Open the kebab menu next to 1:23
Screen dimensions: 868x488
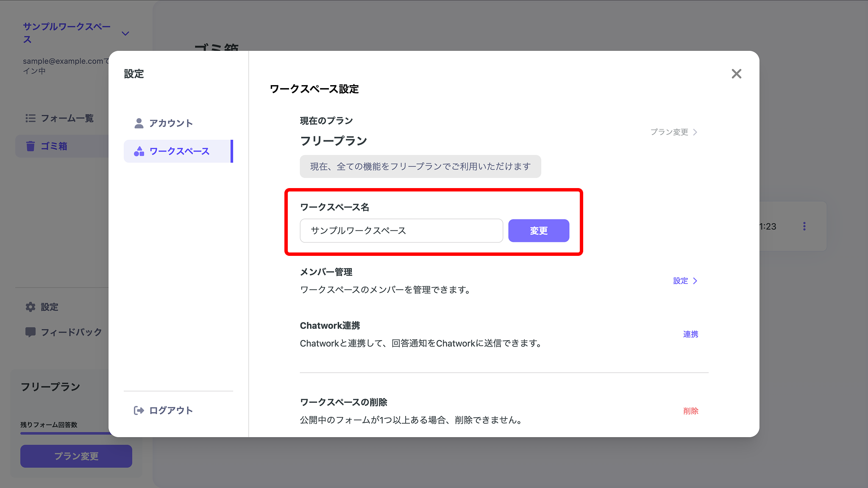coord(805,226)
